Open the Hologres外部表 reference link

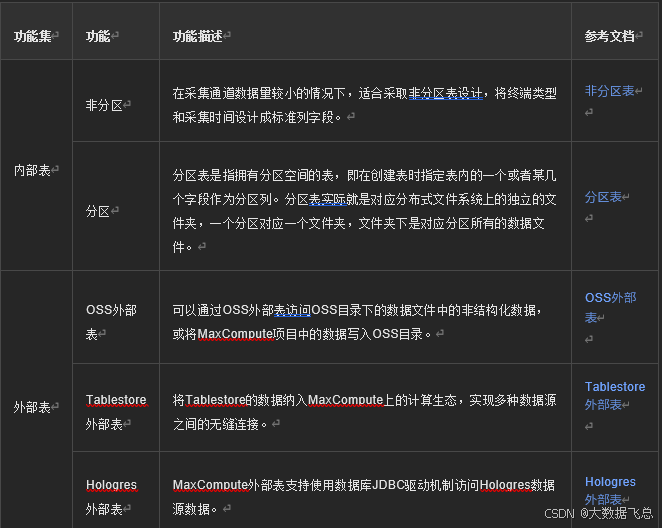click(x=610, y=490)
